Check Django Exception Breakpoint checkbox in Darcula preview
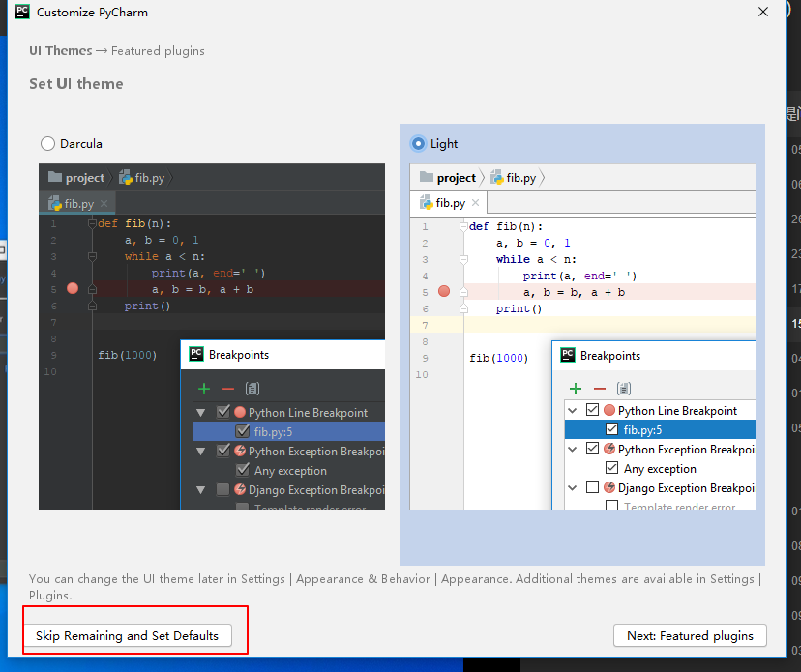 tap(223, 489)
